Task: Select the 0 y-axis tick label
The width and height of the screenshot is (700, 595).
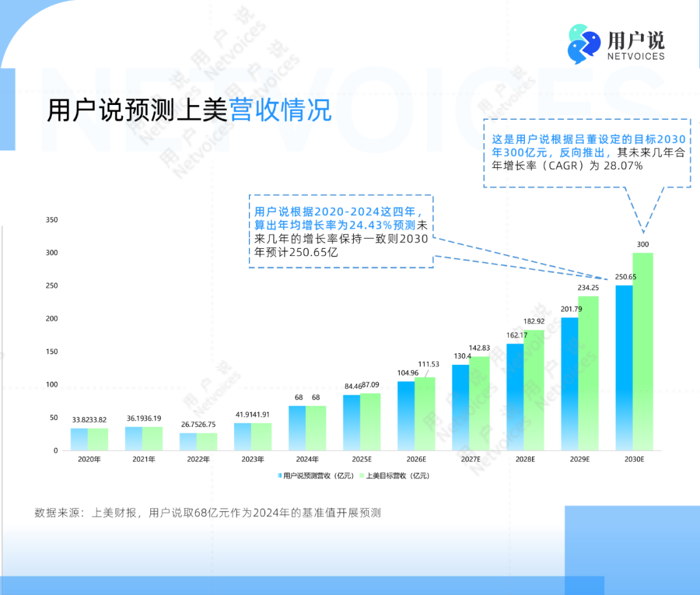Action: pyautogui.click(x=56, y=451)
